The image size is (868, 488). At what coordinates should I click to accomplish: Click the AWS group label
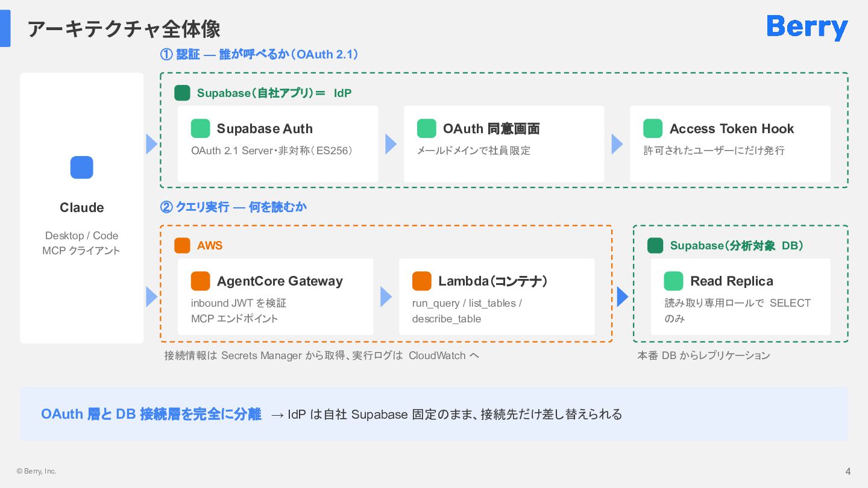210,245
